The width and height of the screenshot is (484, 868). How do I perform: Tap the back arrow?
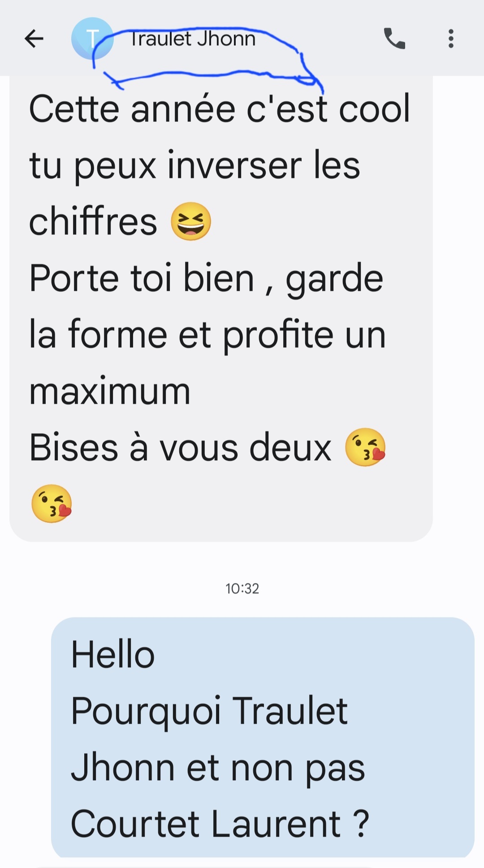coord(34,39)
